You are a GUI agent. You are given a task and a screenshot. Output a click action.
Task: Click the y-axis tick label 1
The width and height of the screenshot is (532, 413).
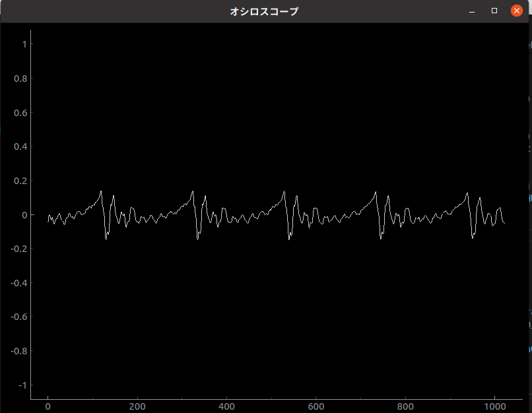[x=24, y=44]
